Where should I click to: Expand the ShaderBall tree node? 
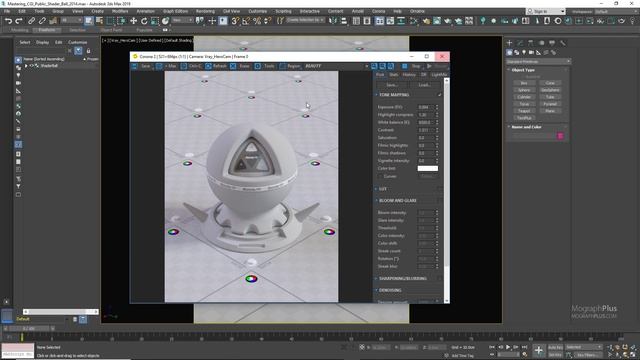tap(26, 66)
